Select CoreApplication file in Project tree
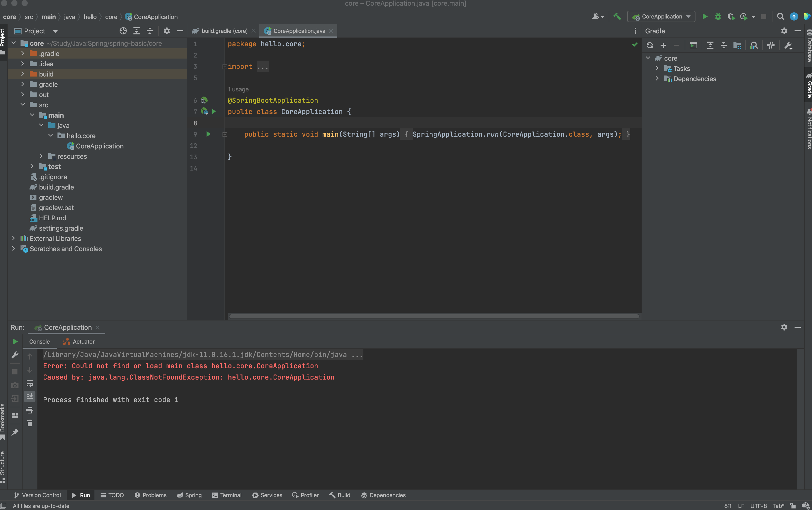 pyautogui.click(x=95, y=146)
